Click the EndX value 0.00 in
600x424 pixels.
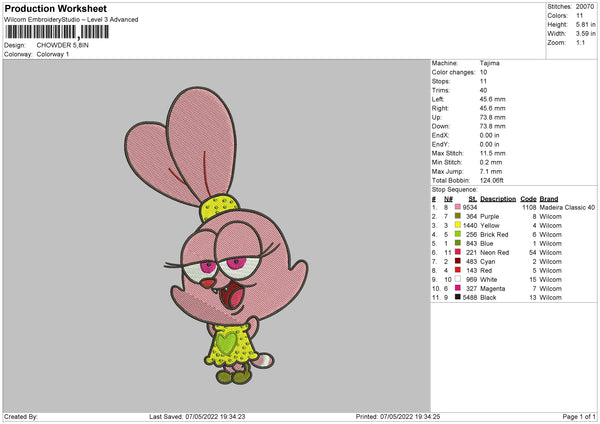(x=489, y=135)
